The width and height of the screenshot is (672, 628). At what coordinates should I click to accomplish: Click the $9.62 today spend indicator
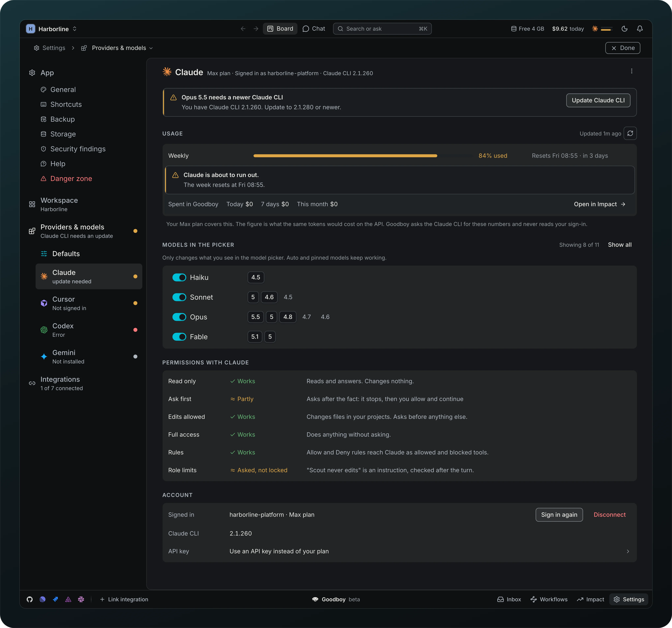click(x=568, y=29)
